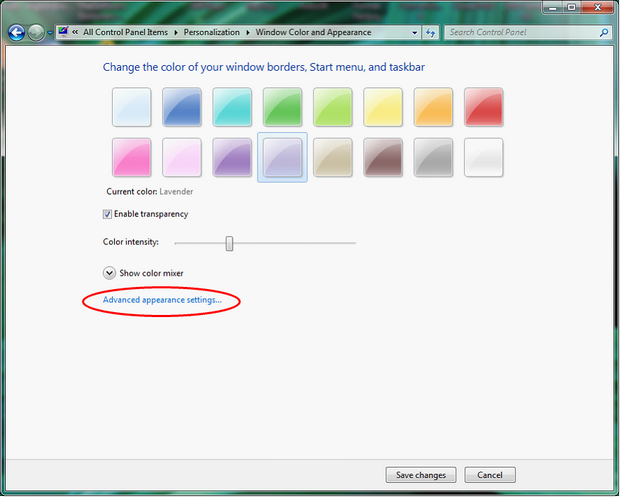
Task: Click the Control Panel icon in address bar
Action: 63,33
